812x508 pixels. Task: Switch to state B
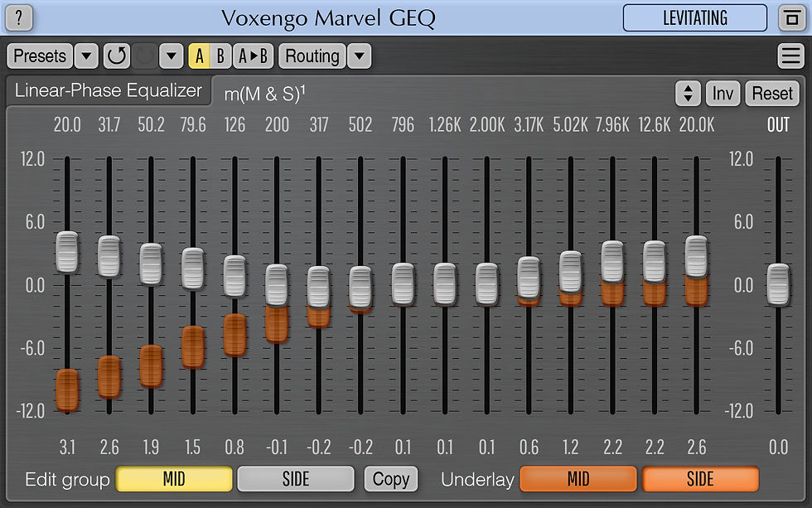pyautogui.click(x=220, y=56)
